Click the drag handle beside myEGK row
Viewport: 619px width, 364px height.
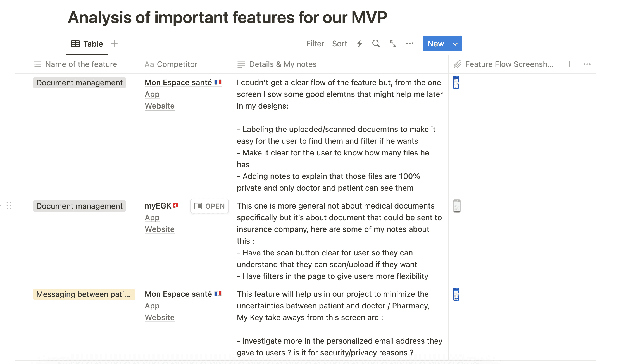click(x=9, y=206)
